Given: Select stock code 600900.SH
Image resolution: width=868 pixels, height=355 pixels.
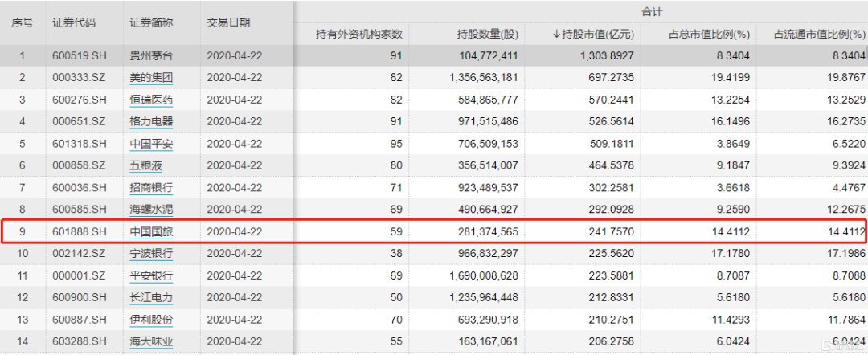Looking at the screenshot, I should point(79,298).
